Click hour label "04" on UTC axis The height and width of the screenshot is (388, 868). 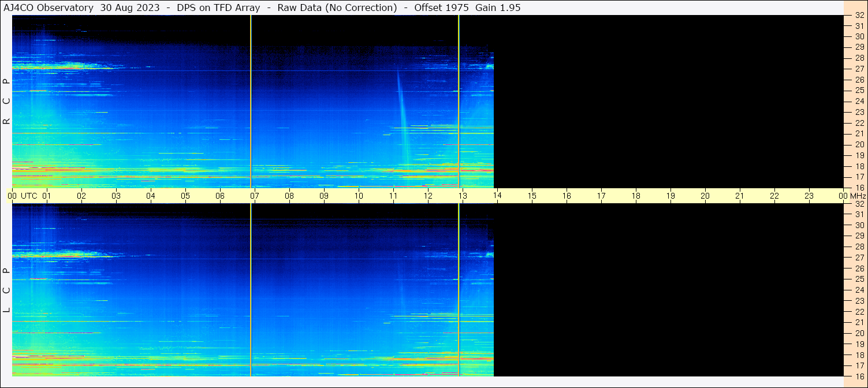(x=151, y=196)
